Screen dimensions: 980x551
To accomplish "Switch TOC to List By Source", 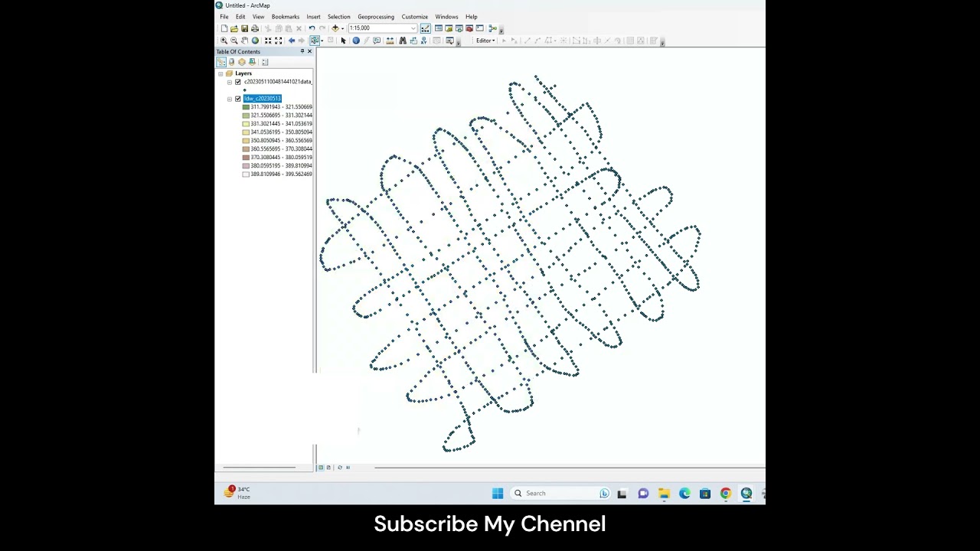I will coord(232,62).
